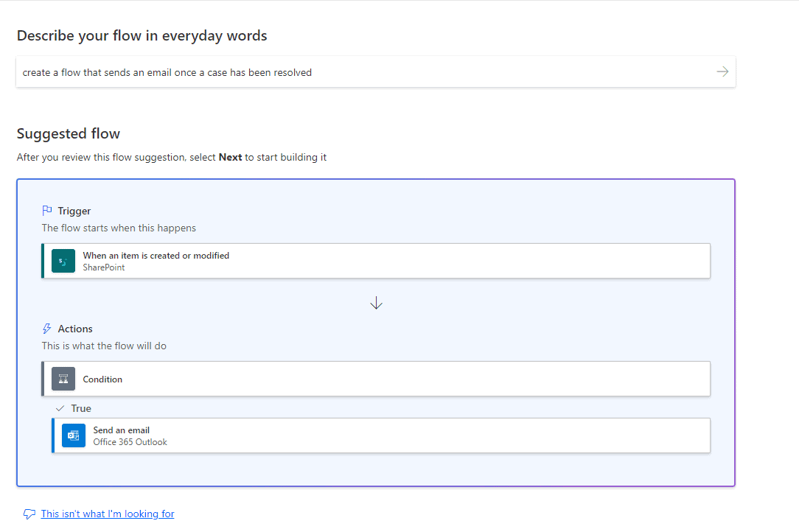799x532 pixels.
Task: Click the thumbs-down feedback icon
Action: tap(29, 514)
